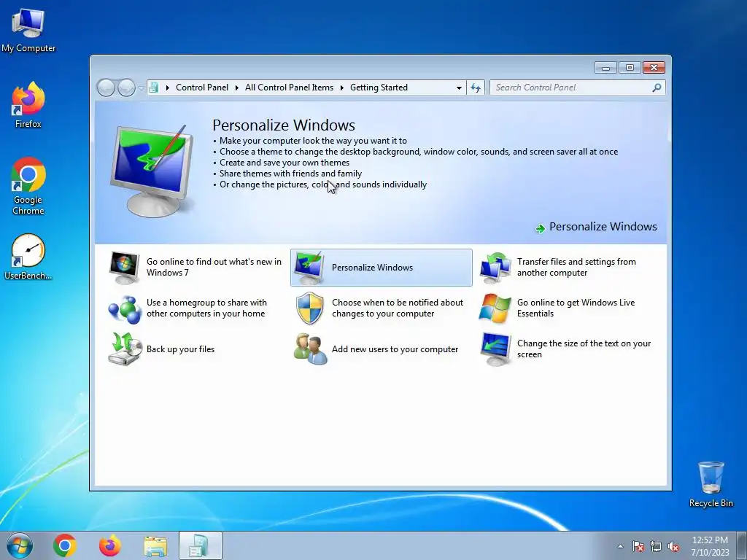
Task: Select the Recycle Bin desktop icon
Action: coord(711,484)
